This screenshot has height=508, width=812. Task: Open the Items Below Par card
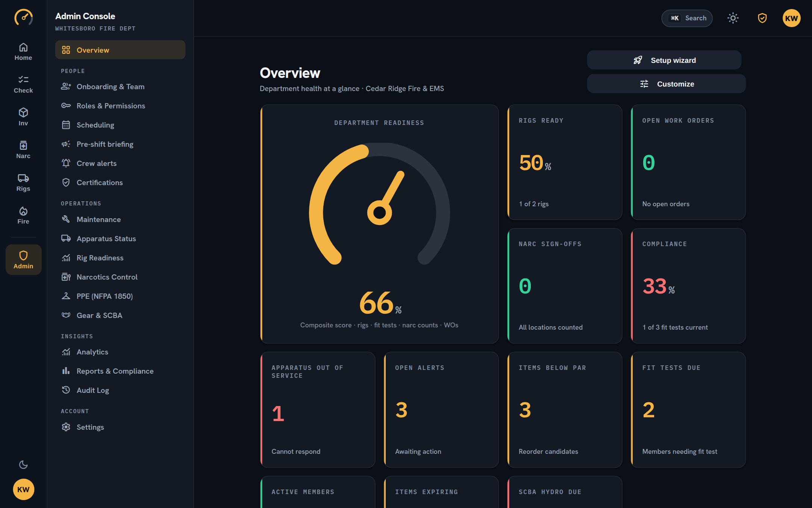pos(565,410)
